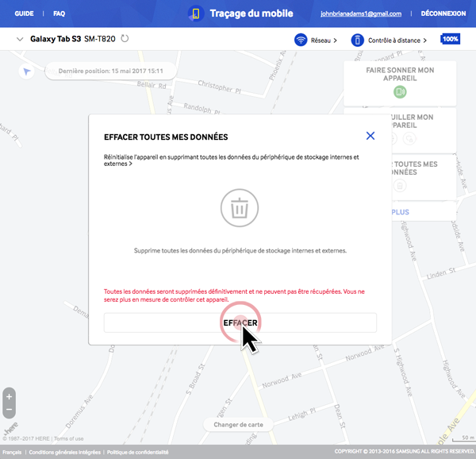
Task: Click the Réseau wifi icon
Action: (301, 40)
